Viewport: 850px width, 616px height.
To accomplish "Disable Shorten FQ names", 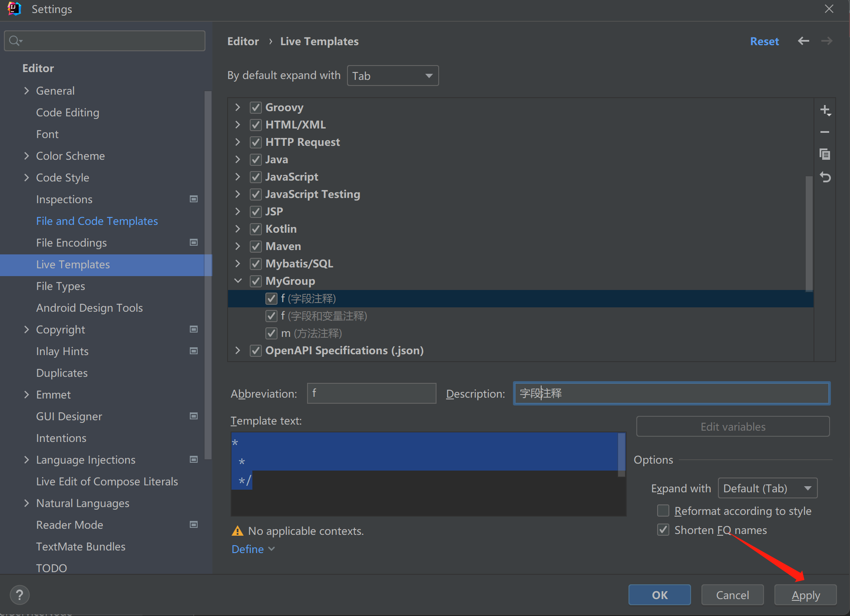I will tap(663, 530).
